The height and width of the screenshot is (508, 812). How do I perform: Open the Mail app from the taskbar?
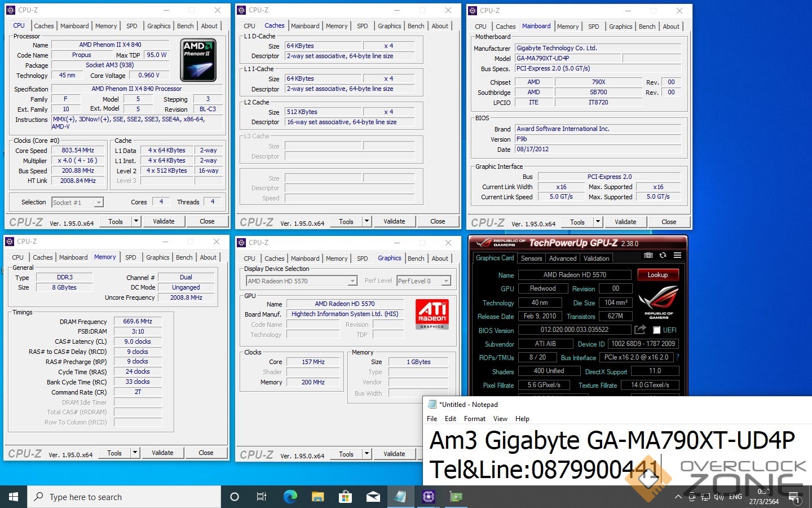(x=373, y=497)
